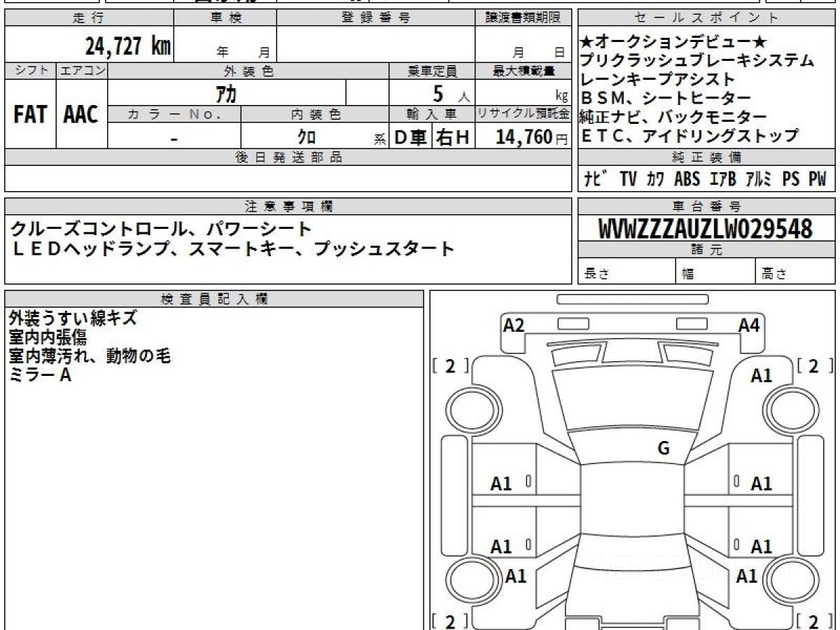Click the 譲渡書類期限 header
This screenshot has width=840, height=630.
523,18
